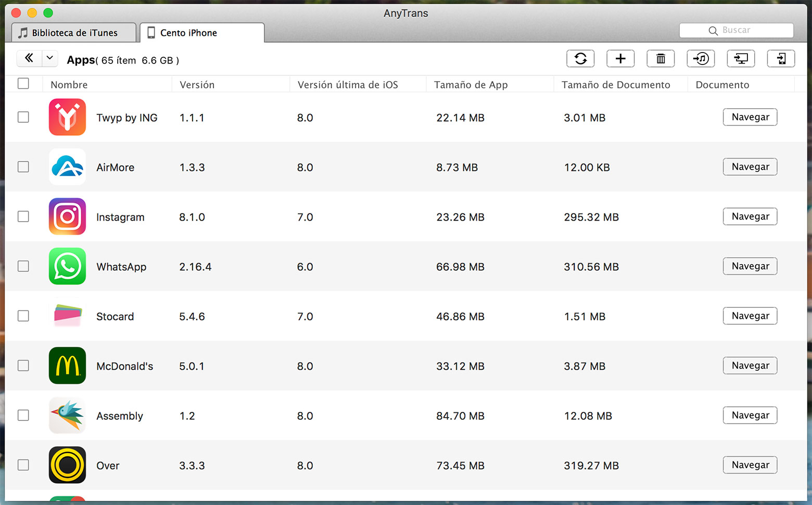This screenshot has height=505, width=812.
Task: Open Navegar for Instagram documents
Action: [x=750, y=216]
